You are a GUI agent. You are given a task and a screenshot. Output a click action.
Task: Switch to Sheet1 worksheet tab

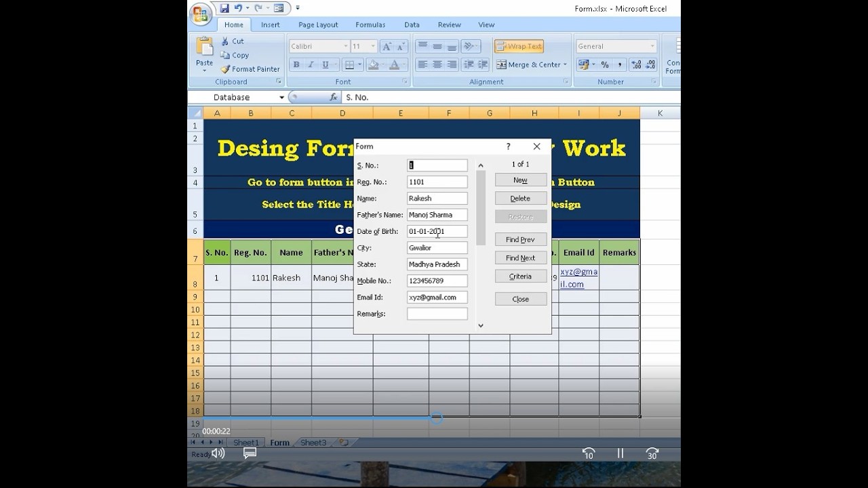pos(246,443)
